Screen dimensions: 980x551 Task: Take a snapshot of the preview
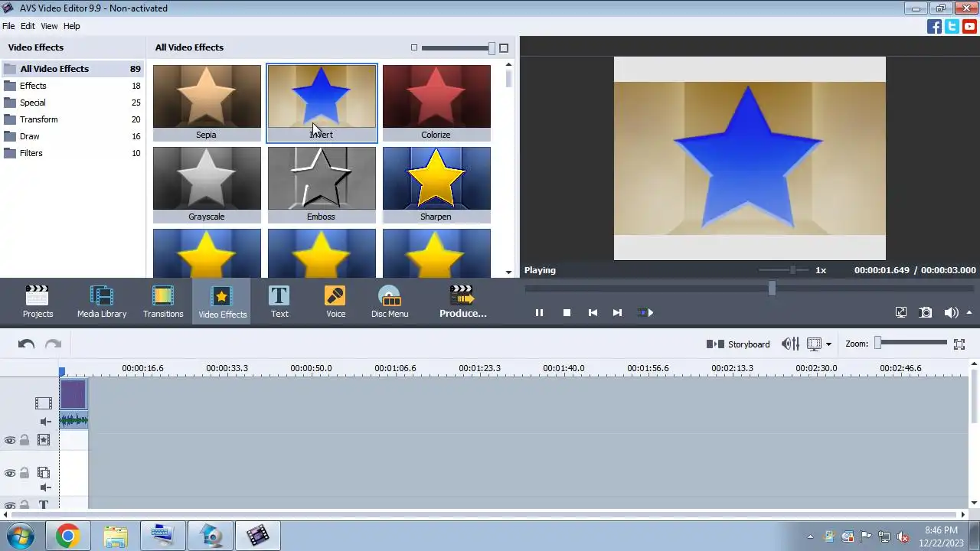pyautogui.click(x=926, y=312)
